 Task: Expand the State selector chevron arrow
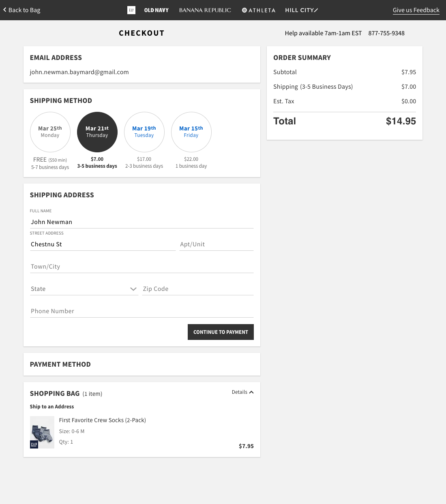[x=133, y=289]
